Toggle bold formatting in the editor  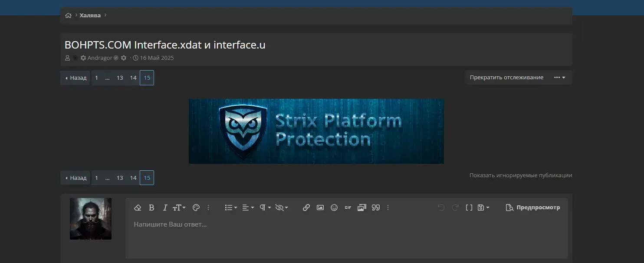click(151, 208)
